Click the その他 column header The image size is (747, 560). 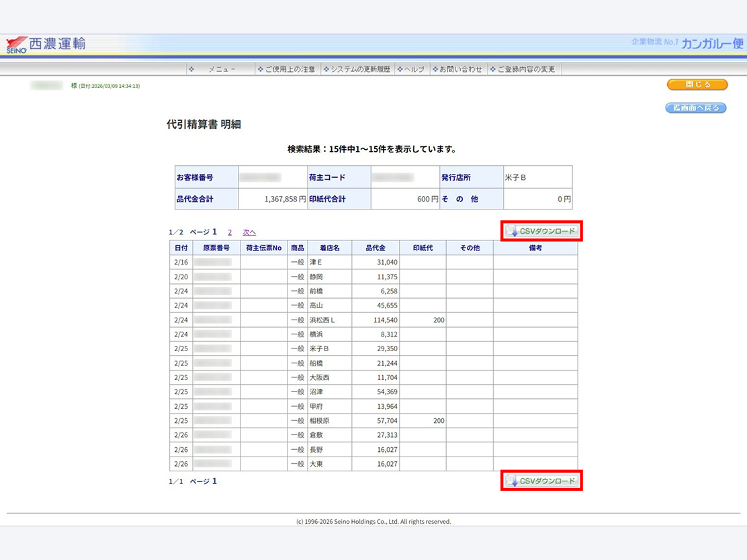click(x=470, y=248)
